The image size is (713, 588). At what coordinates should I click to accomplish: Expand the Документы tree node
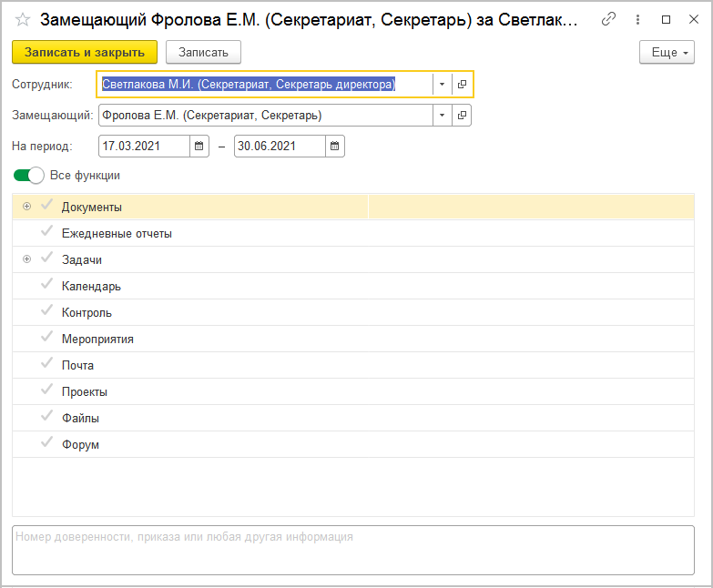[26, 207]
